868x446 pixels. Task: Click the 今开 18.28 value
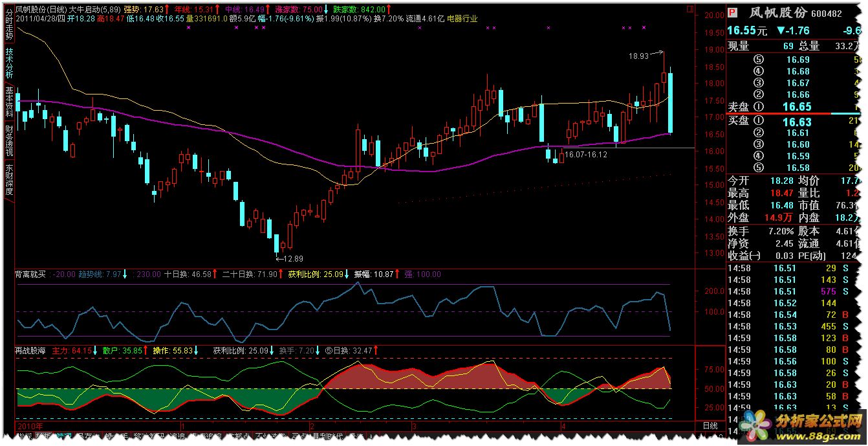781,181
